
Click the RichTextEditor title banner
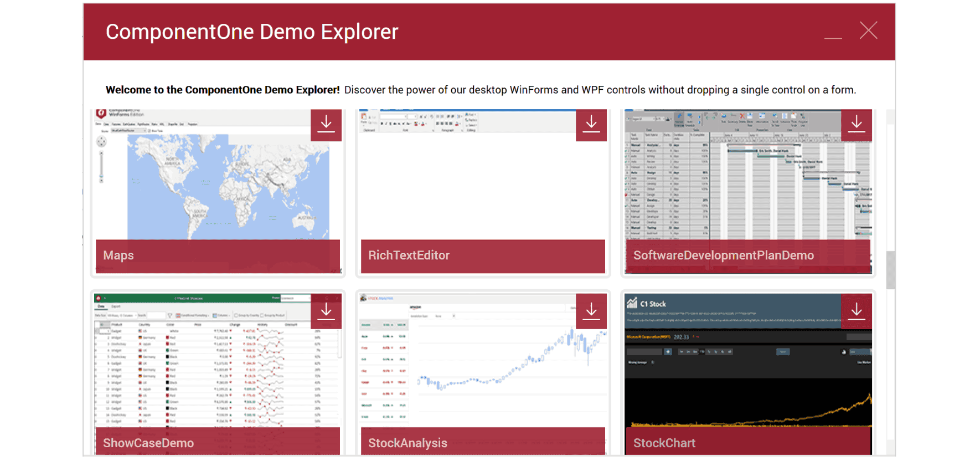point(409,255)
